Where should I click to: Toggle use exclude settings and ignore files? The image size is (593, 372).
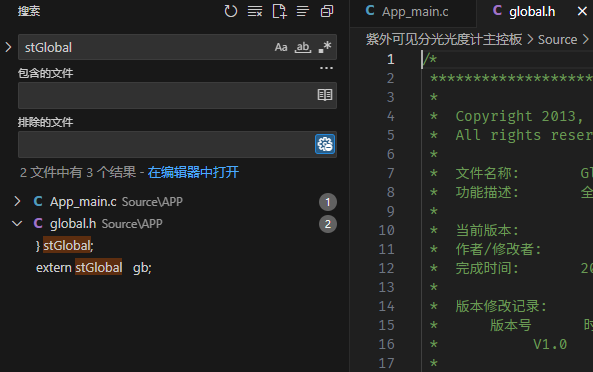pos(325,144)
